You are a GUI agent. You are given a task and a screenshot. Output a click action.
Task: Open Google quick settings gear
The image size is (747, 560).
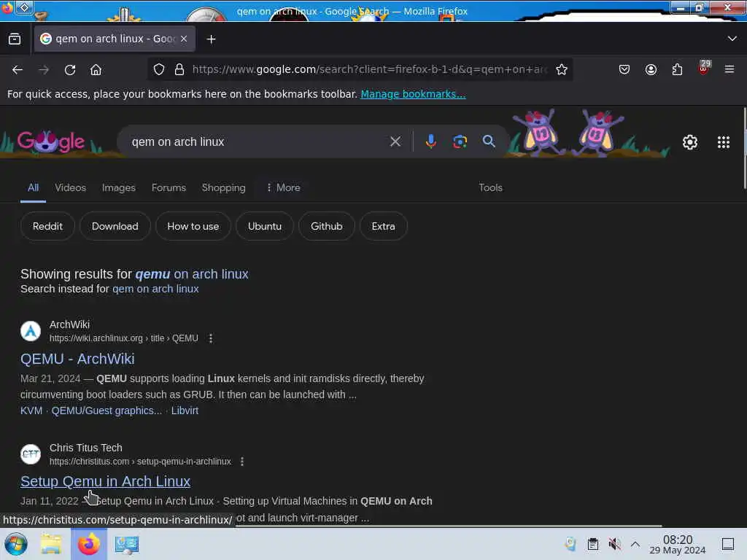coord(690,142)
